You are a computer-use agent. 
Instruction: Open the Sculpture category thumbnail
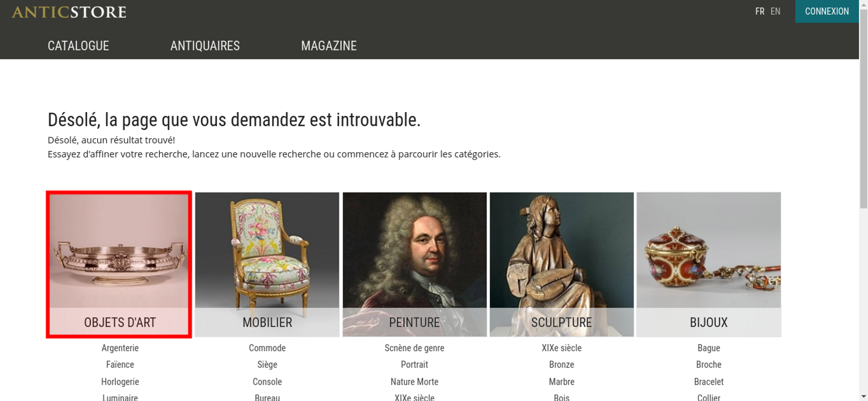(x=562, y=264)
